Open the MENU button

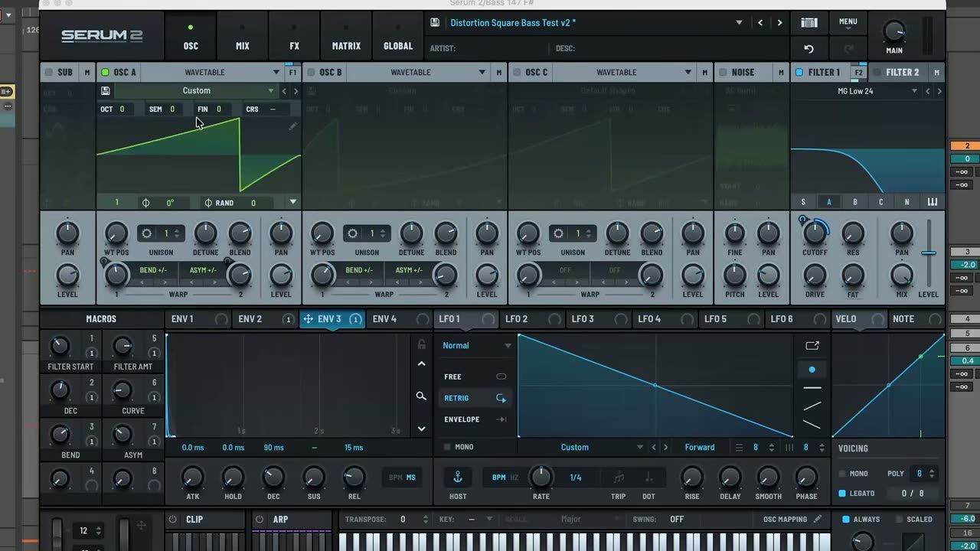pos(848,22)
